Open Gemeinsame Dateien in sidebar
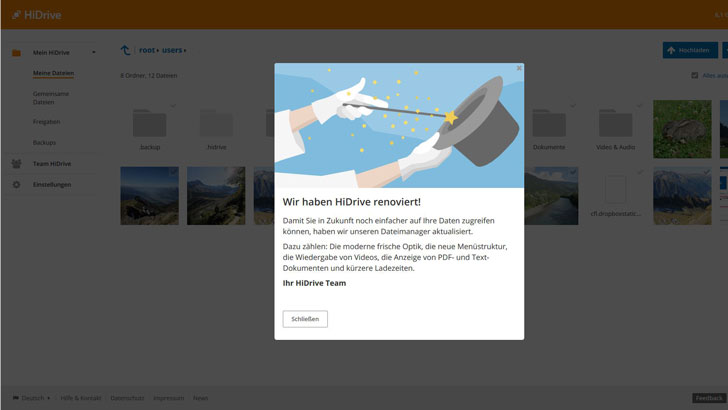 (x=51, y=98)
